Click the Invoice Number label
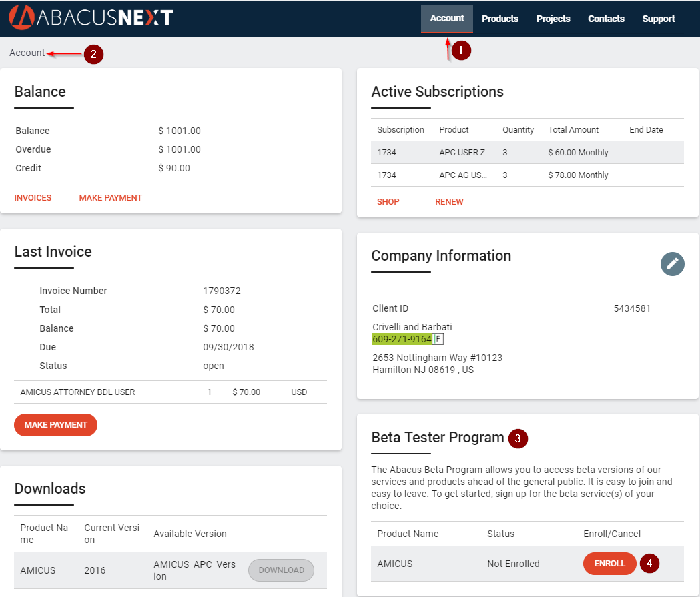The height and width of the screenshot is (597, 700). point(73,291)
